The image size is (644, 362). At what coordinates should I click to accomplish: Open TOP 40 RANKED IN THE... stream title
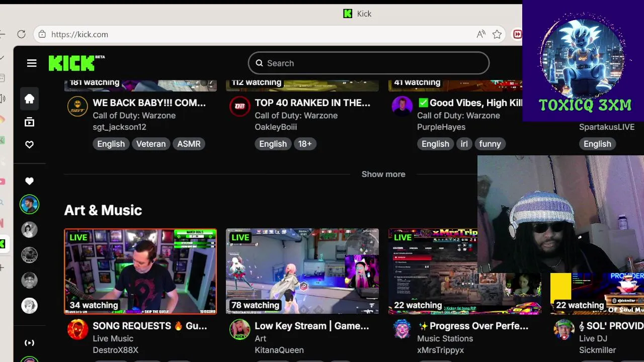[312, 103]
